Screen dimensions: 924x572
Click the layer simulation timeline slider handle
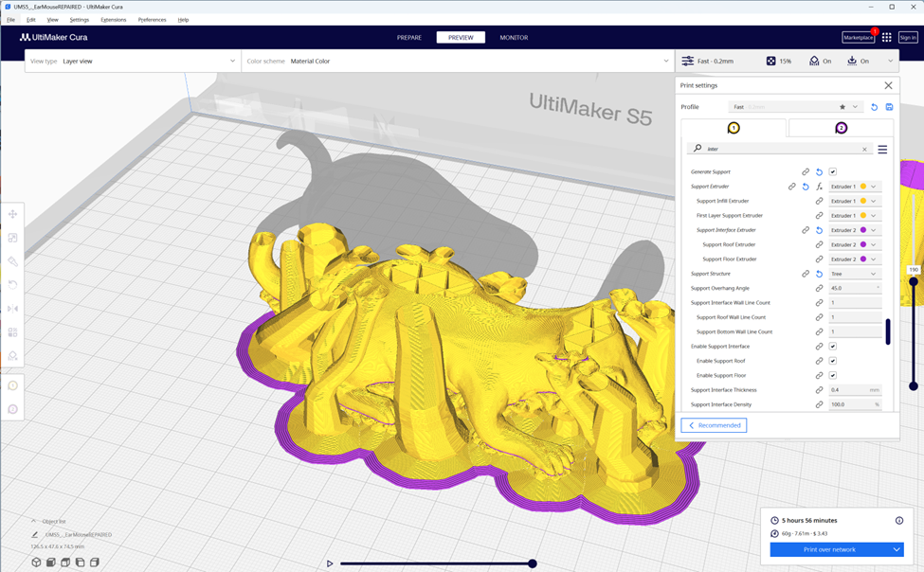click(x=533, y=563)
